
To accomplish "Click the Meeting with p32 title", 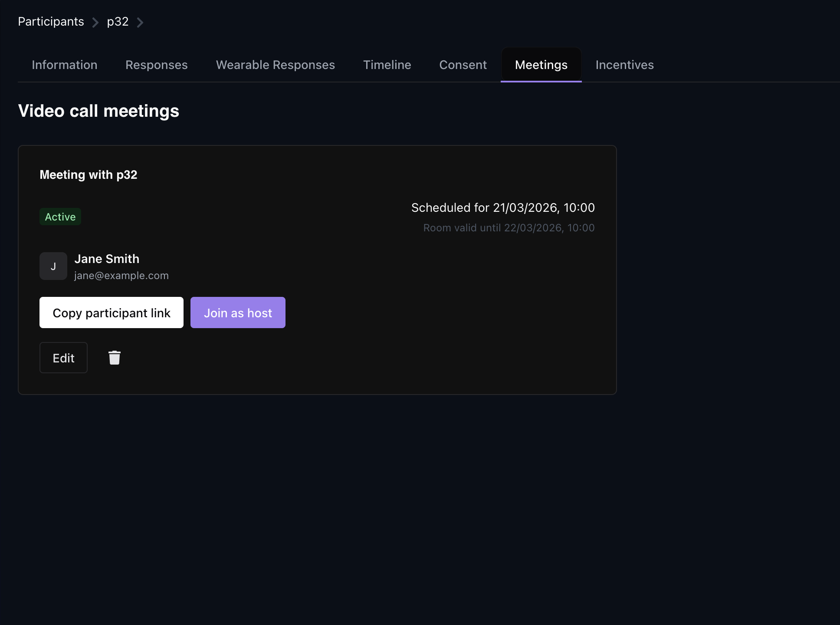I will [x=89, y=174].
